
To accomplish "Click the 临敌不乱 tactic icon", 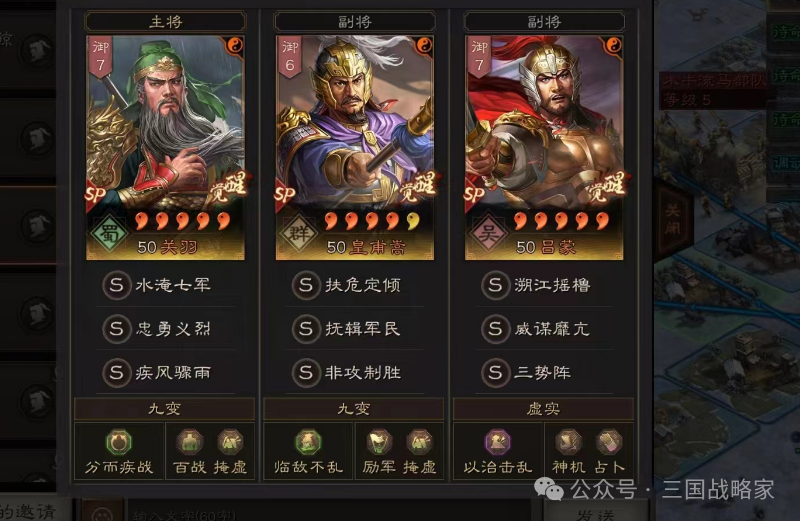I will pyautogui.click(x=308, y=442).
